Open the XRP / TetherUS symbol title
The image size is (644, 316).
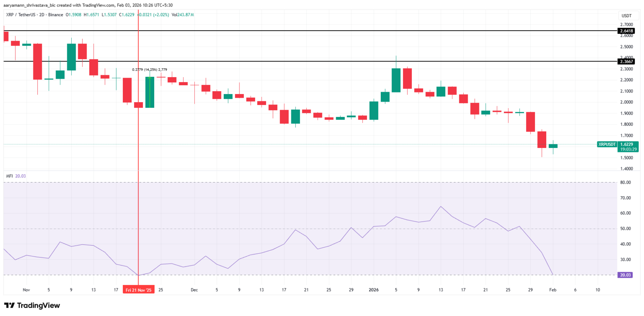pyautogui.click(x=21, y=15)
